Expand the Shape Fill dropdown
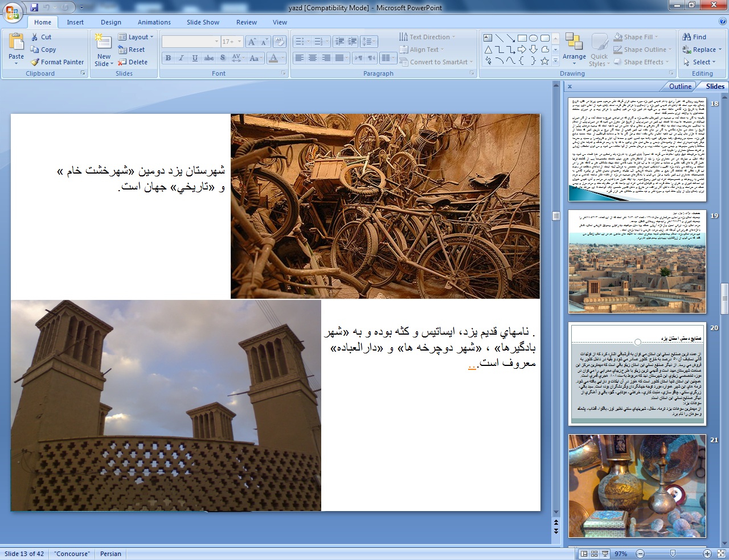This screenshot has width=729, height=560. tap(636, 37)
